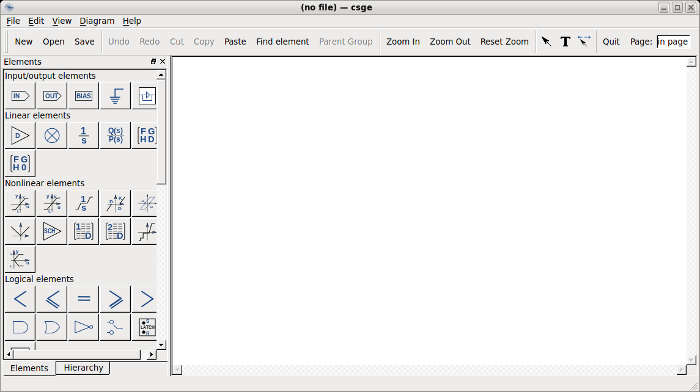The image size is (700, 392).
Task: Select the OUT output element
Action: (52, 96)
